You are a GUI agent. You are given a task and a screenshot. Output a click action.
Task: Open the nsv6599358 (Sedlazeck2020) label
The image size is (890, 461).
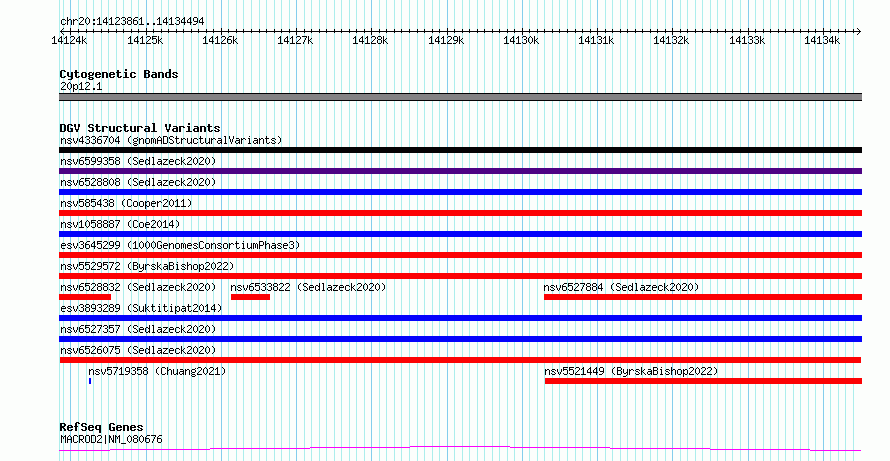pyautogui.click(x=138, y=161)
